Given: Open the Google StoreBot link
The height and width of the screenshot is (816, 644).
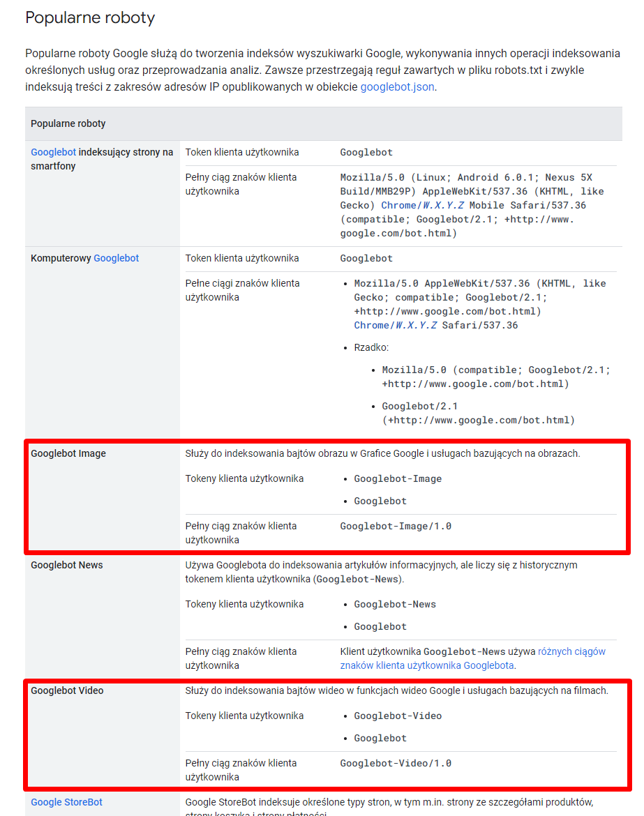Looking at the screenshot, I should point(67,802).
